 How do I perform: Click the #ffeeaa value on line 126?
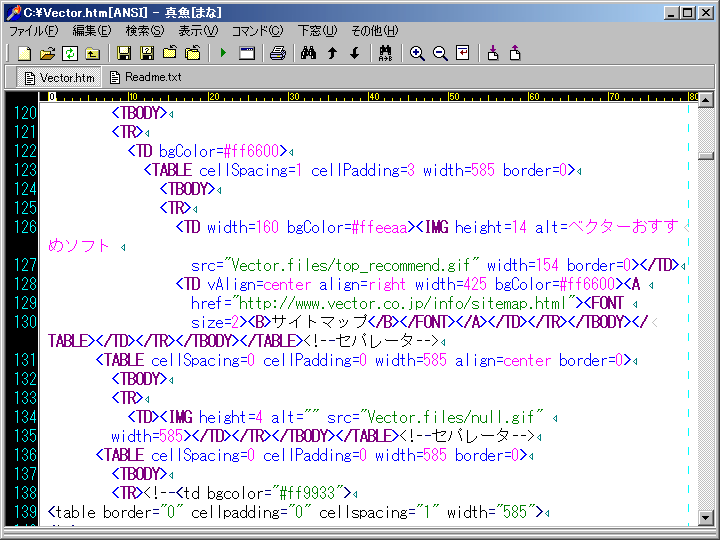click(x=379, y=227)
